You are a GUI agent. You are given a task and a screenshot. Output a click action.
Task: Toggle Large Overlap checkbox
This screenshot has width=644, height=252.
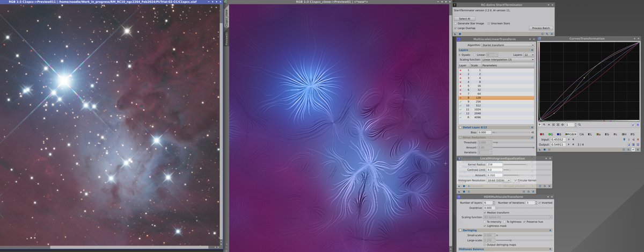456,28
